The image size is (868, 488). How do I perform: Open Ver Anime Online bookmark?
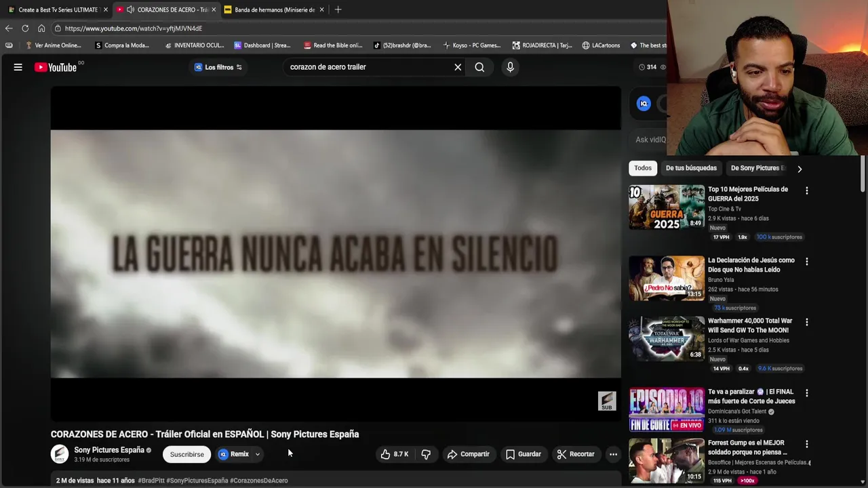point(53,45)
